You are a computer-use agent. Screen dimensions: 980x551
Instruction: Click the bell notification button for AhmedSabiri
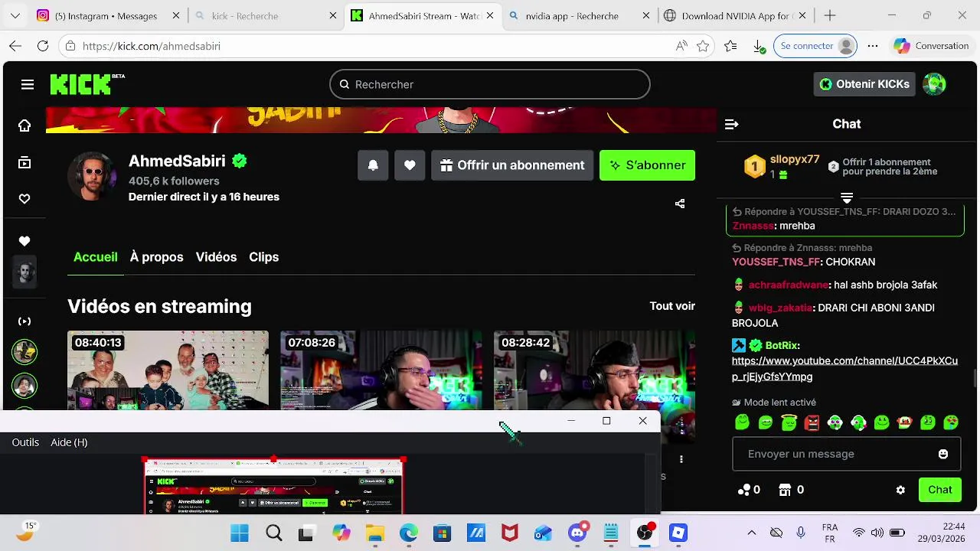(373, 165)
